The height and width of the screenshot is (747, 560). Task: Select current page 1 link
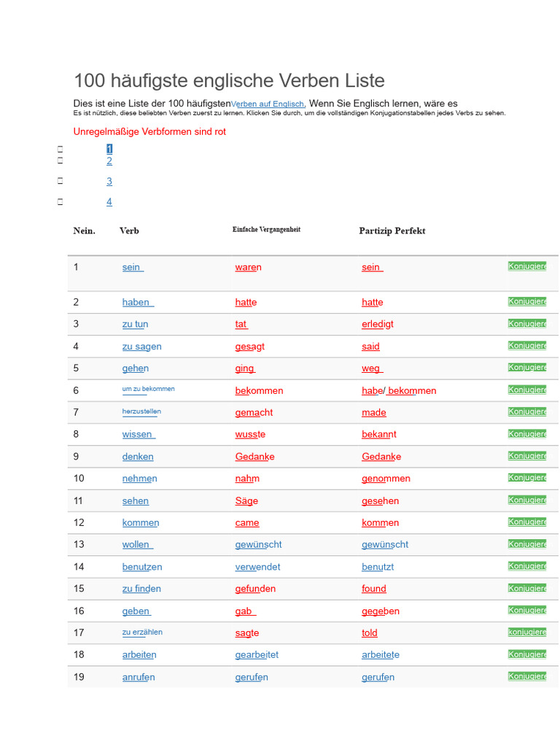click(109, 149)
